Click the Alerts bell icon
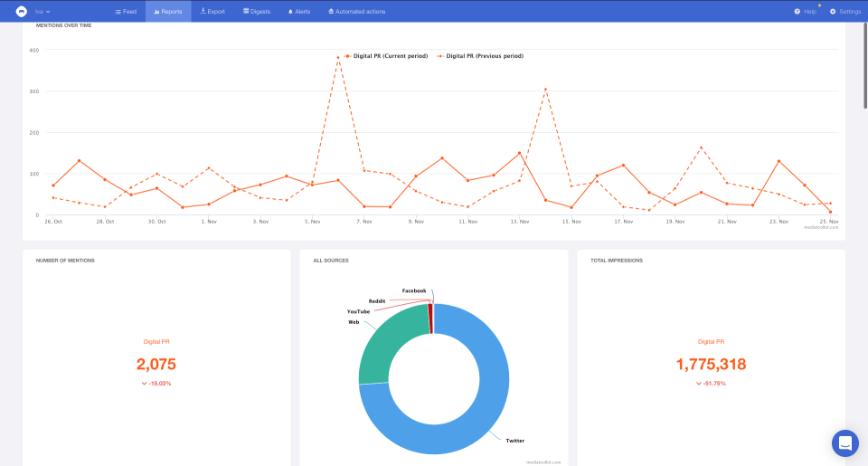Image resolution: width=868 pixels, height=466 pixels. pyautogui.click(x=290, y=12)
